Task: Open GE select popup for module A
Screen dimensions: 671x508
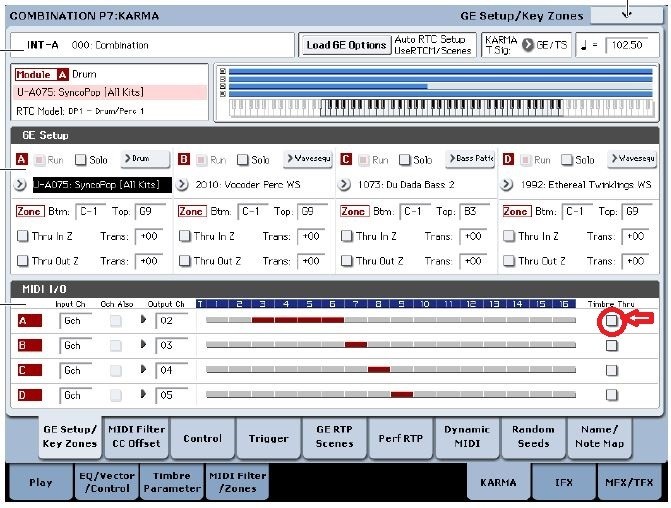Action: 20,184
